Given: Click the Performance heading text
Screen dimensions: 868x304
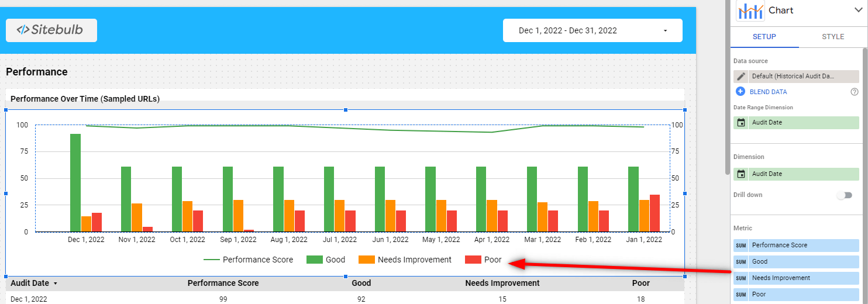Looking at the screenshot, I should (37, 72).
